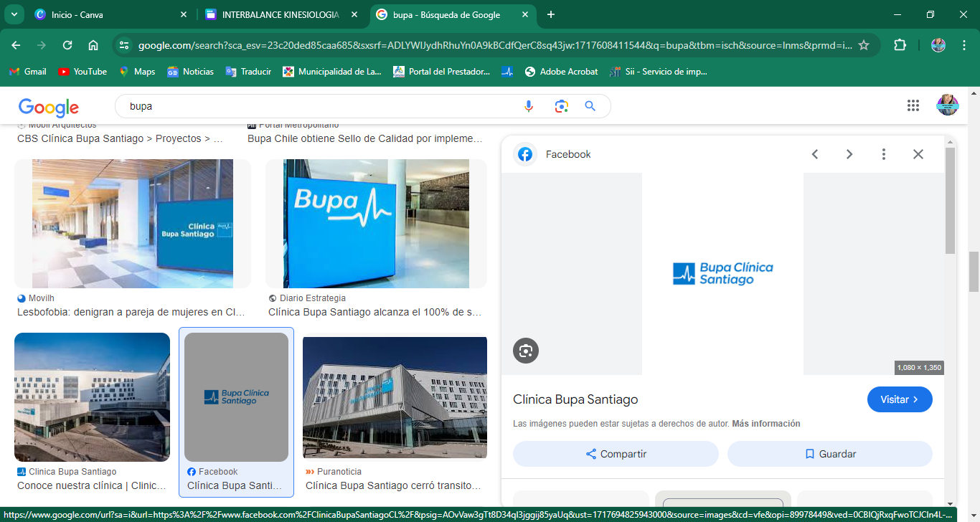
Task: Open Clínica Bupa Santiago alcanza el 100% result
Action: coord(375,313)
